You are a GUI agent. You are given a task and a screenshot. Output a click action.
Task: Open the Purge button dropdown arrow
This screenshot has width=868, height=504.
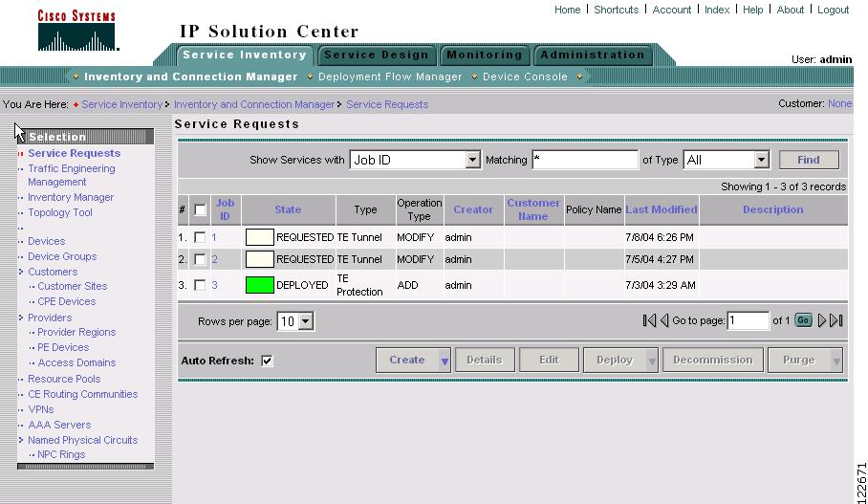[836, 361]
